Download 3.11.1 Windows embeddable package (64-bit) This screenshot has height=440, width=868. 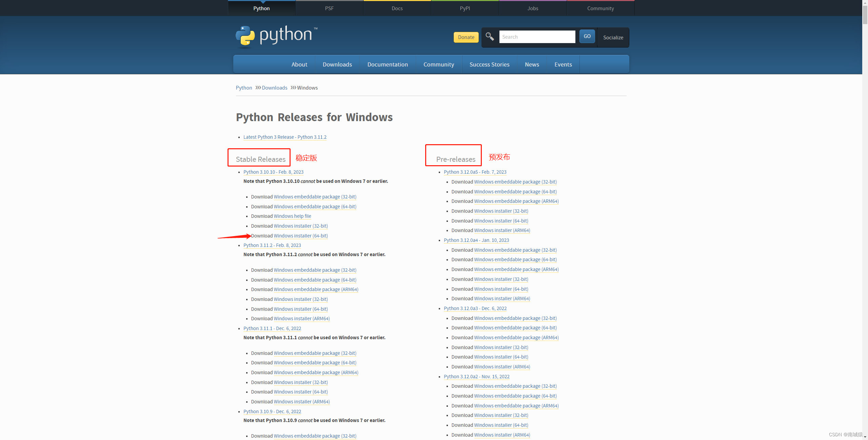315,363
